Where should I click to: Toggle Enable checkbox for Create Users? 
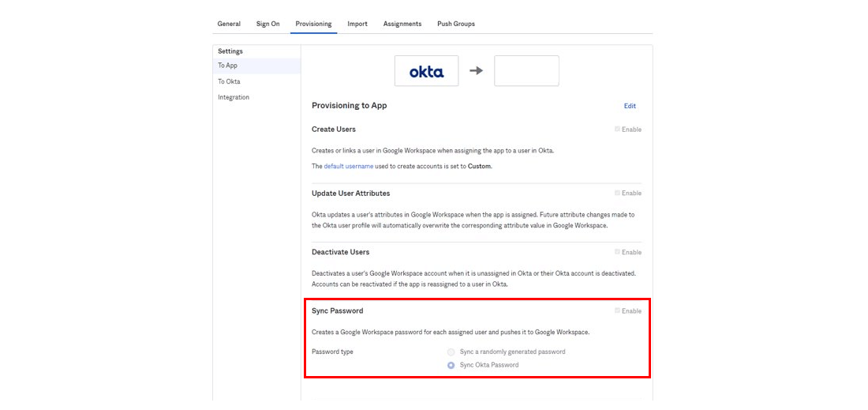click(617, 129)
